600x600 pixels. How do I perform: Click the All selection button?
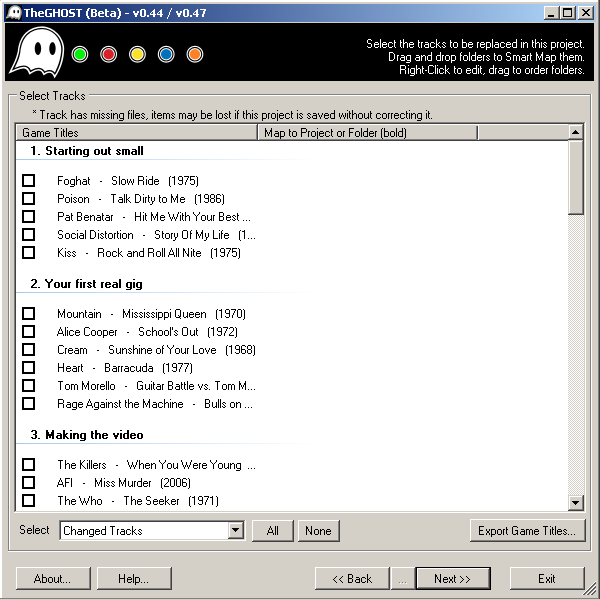tap(272, 531)
